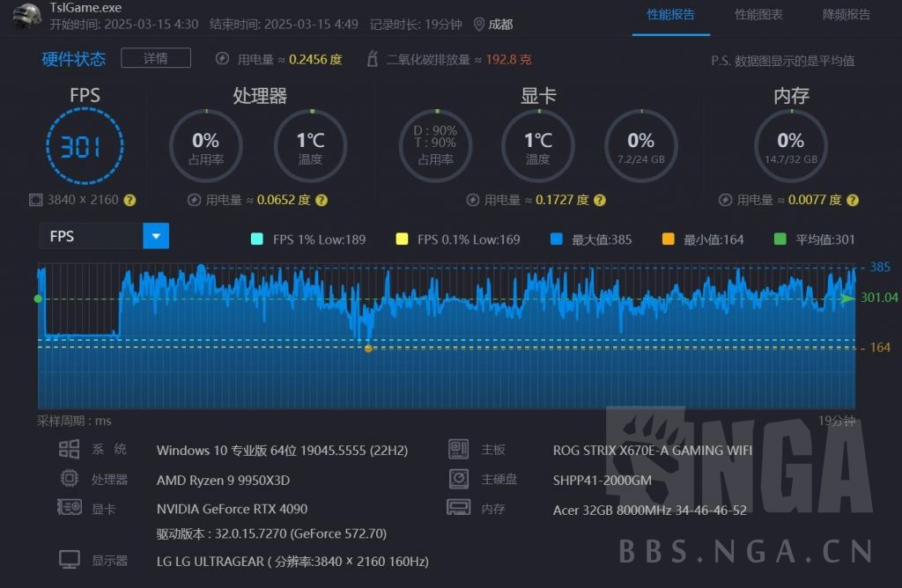Switch to the 降频报告 tab
This screenshot has width=902, height=588.
(x=847, y=15)
